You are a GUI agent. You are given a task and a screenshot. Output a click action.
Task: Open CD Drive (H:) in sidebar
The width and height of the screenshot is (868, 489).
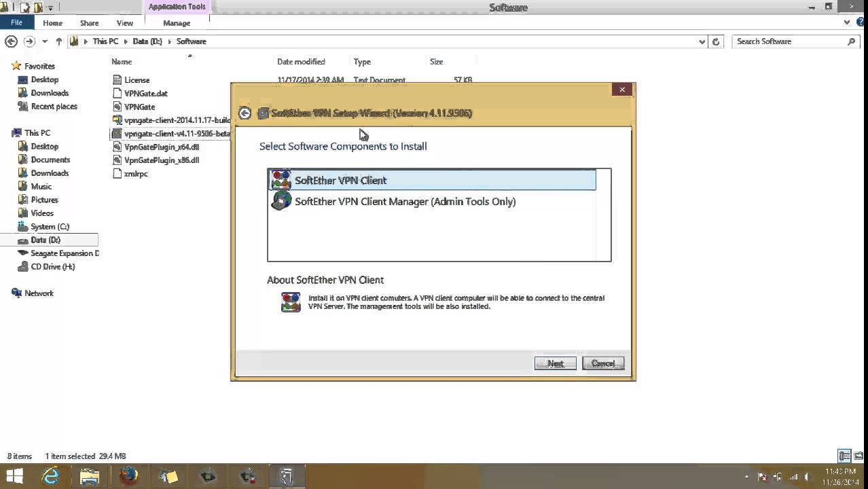[x=52, y=267]
